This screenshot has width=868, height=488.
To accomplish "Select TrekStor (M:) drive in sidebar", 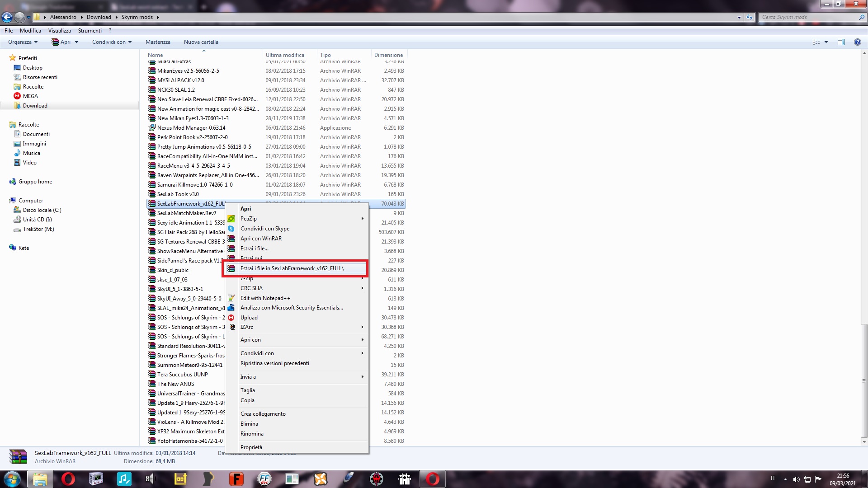I will pyautogui.click(x=38, y=229).
